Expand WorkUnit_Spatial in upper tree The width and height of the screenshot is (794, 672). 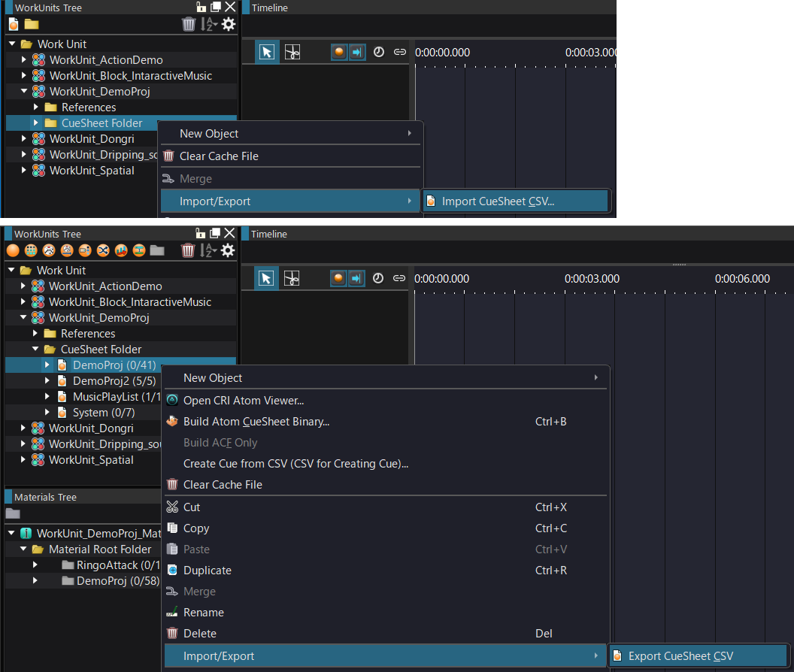(x=24, y=170)
